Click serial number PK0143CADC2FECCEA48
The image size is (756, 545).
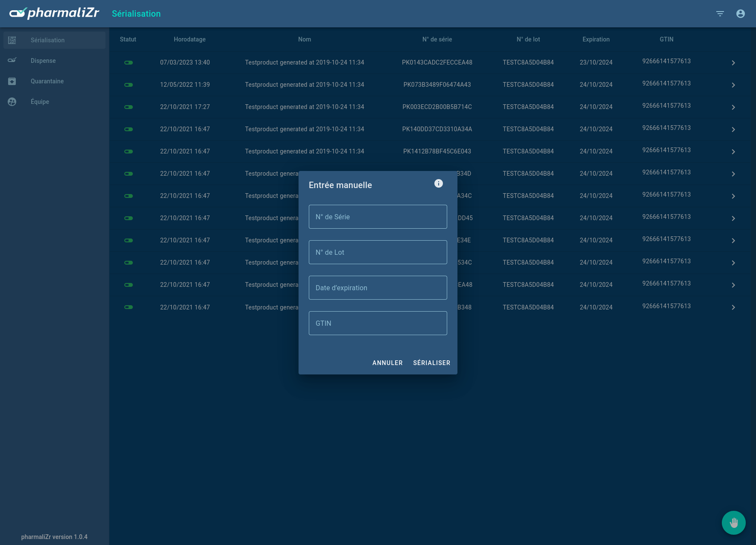(x=437, y=62)
